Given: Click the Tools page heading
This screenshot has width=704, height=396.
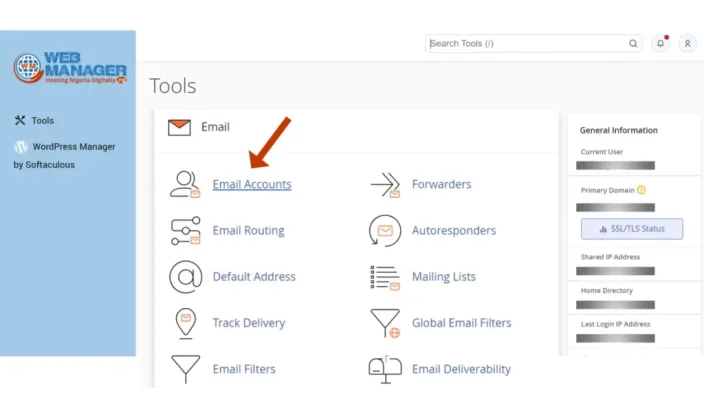Looking at the screenshot, I should click(x=173, y=86).
